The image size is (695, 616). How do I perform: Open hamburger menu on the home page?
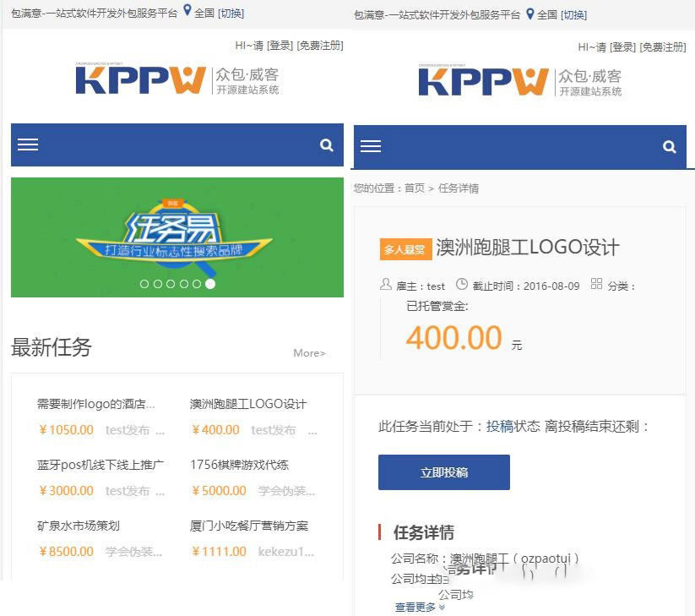coord(28,144)
